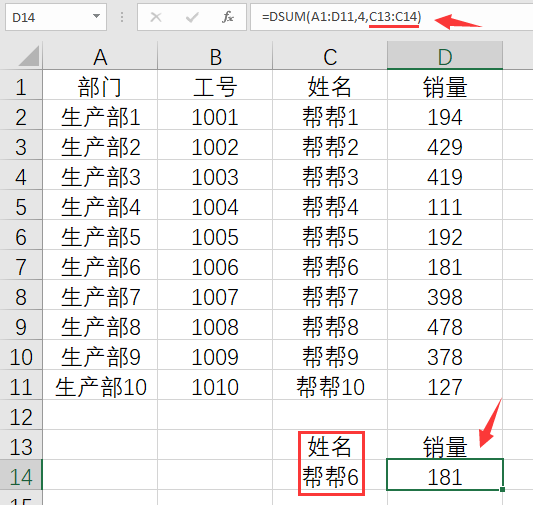The height and width of the screenshot is (505, 533).
Task: Click sales cell 194
Action: [445, 115]
